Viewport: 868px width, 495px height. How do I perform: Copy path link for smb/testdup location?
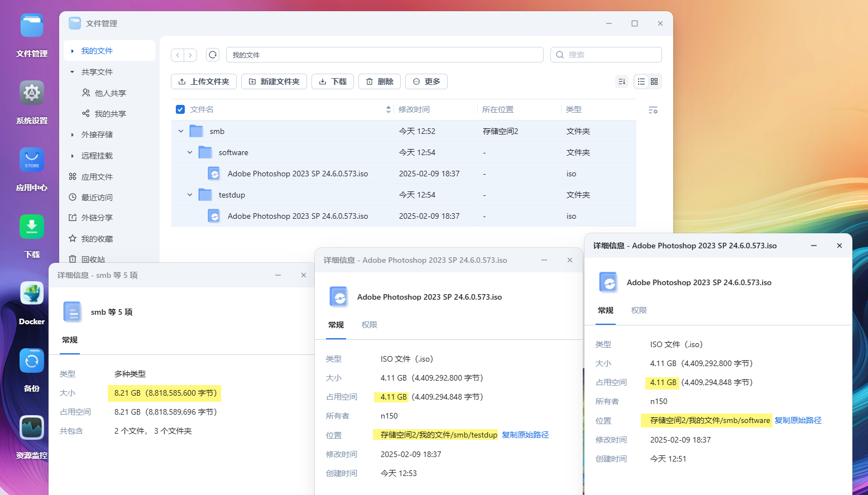click(x=525, y=435)
